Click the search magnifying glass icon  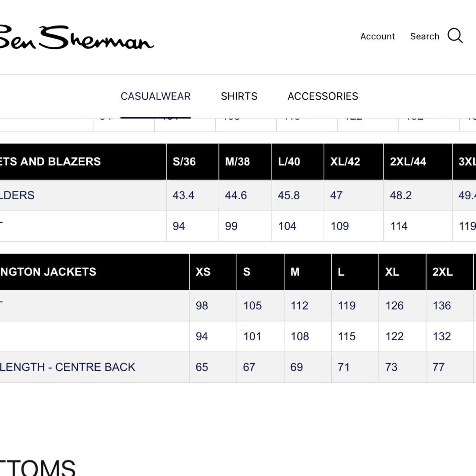(x=455, y=36)
